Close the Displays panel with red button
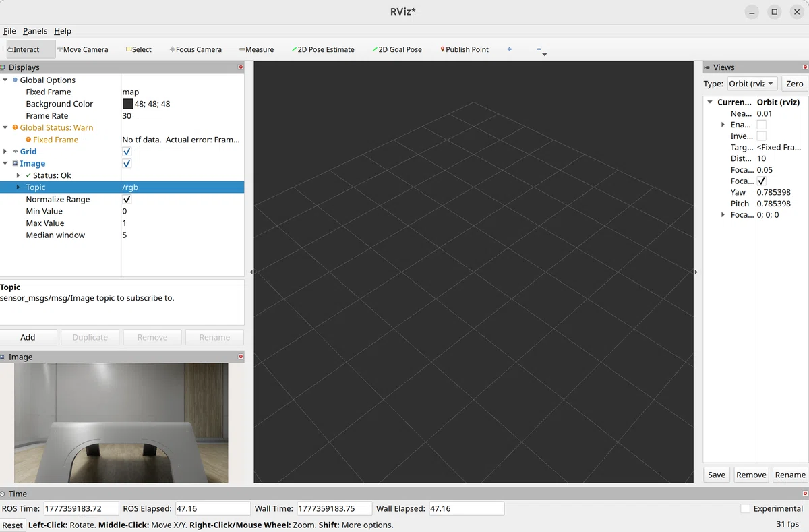This screenshot has width=809, height=532. point(241,67)
